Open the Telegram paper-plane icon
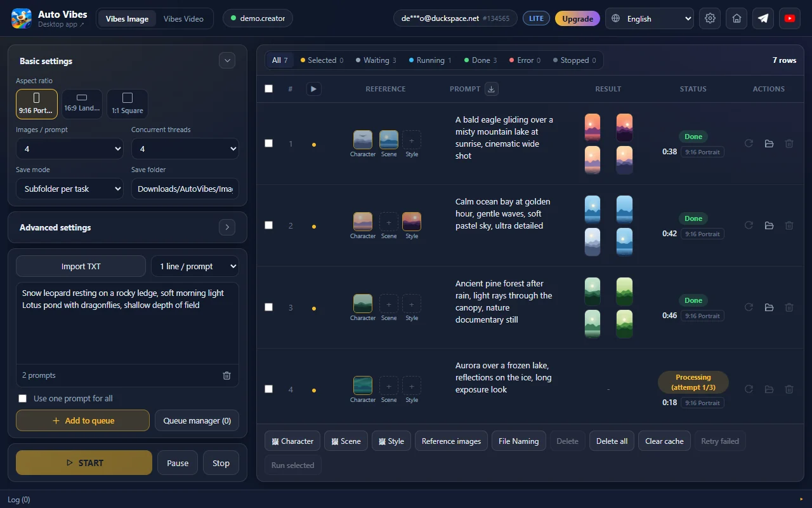Viewport: 812px width, 508px height. pos(763,18)
